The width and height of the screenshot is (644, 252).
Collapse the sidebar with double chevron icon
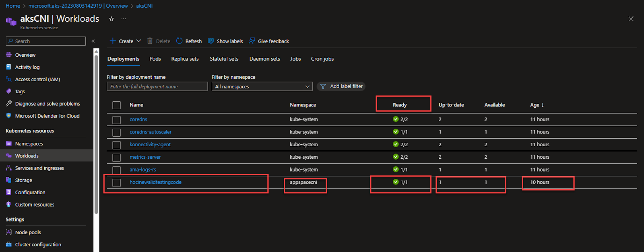click(93, 41)
